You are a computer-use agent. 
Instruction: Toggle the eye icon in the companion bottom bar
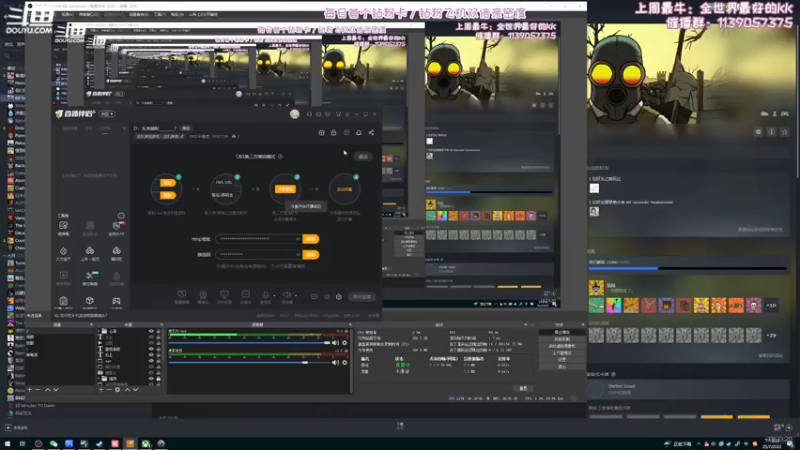327,296
